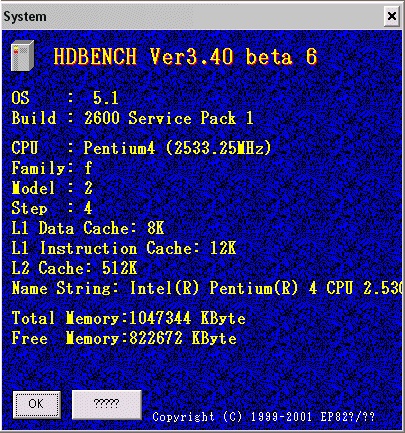Click the Family: f line
The width and height of the screenshot is (405, 433).
tap(52, 168)
